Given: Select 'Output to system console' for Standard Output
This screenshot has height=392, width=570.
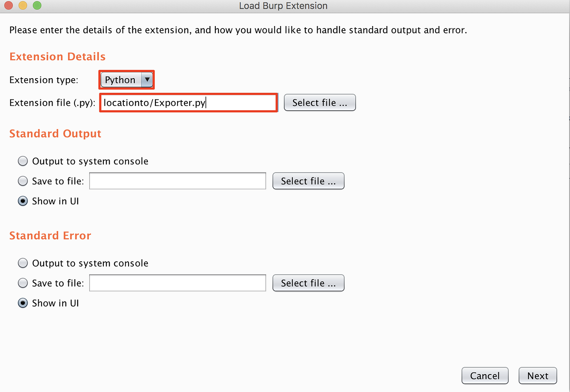Looking at the screenshot, I should (23, 161).
